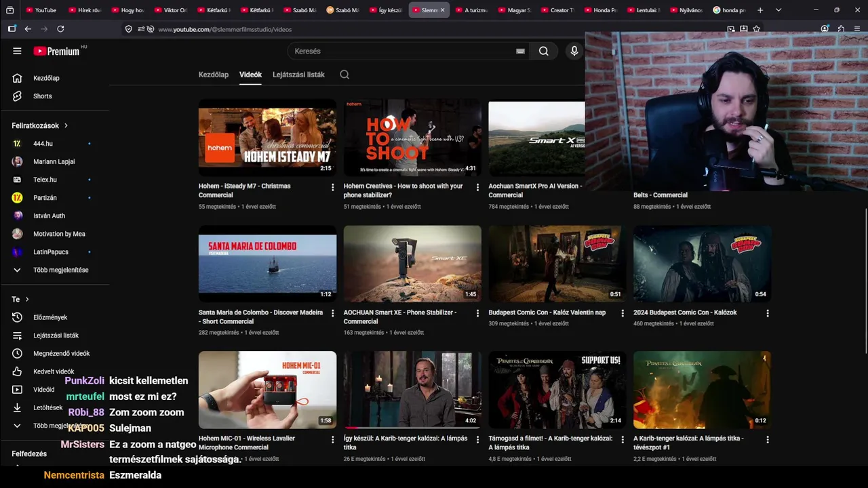Viewport: 868px width, 488px height.
Task: Open options menu for Hohem iSteady M7 video
Action: pyautogui.click(x=332, y=187)
